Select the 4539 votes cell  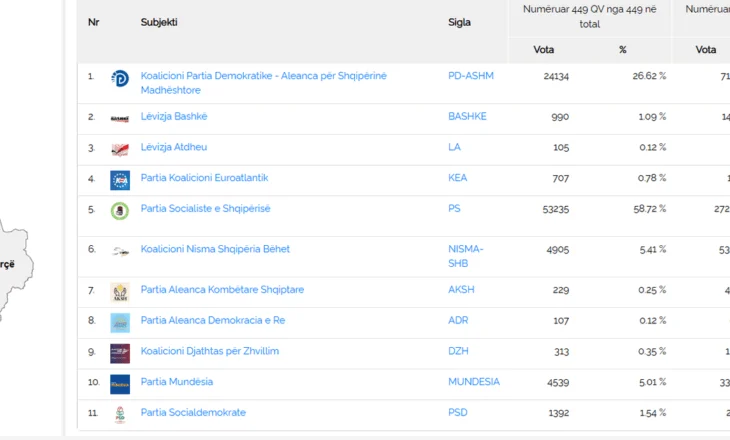(558, 383)
